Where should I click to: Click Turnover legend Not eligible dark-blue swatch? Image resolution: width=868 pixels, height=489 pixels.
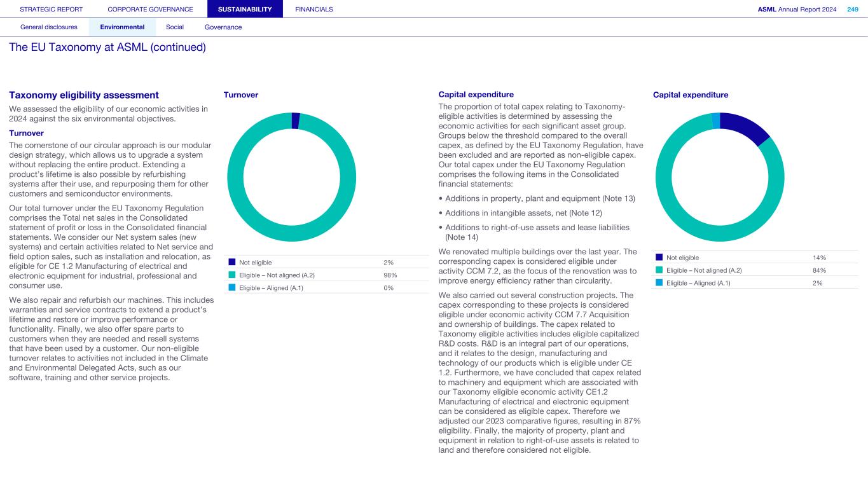232,262
